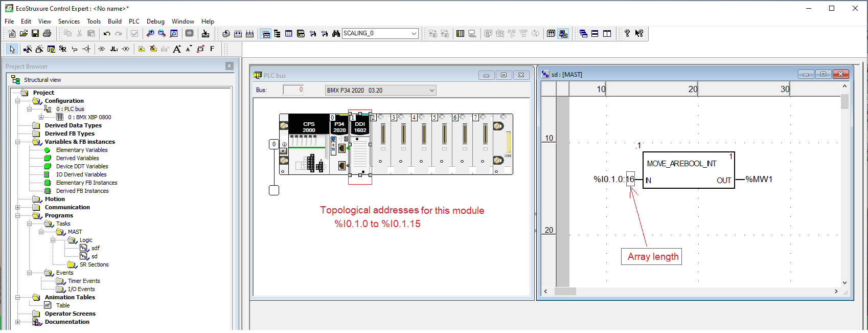Collapse the Programs tree node

[x=17, y=215]
